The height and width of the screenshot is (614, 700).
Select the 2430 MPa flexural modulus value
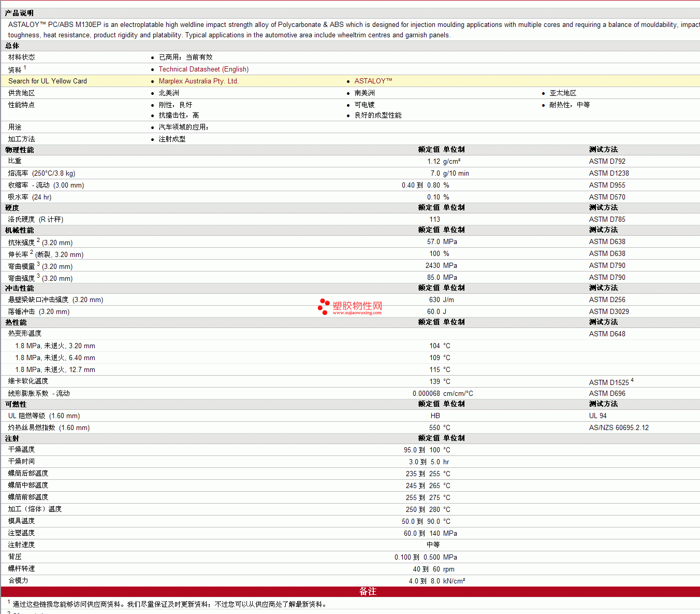(x=441, y=265)
